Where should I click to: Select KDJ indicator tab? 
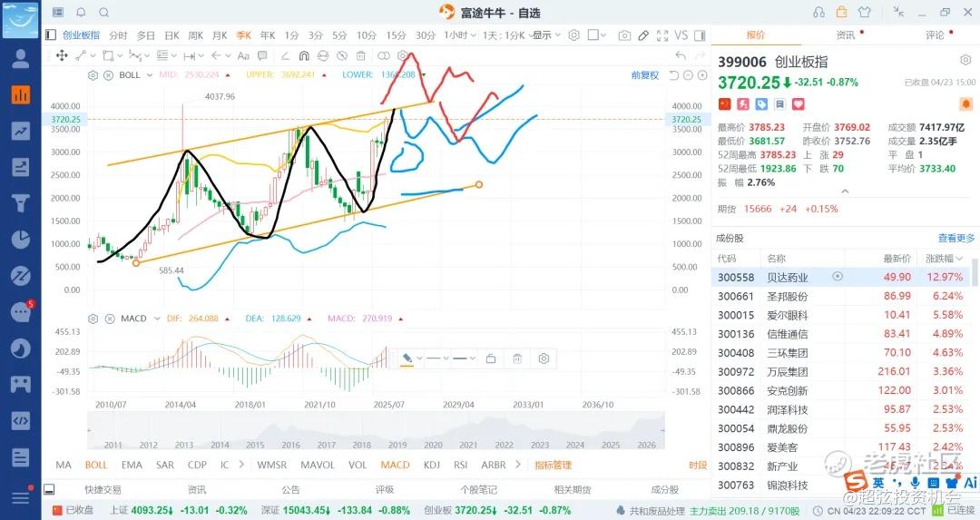(x=432, y=465)
